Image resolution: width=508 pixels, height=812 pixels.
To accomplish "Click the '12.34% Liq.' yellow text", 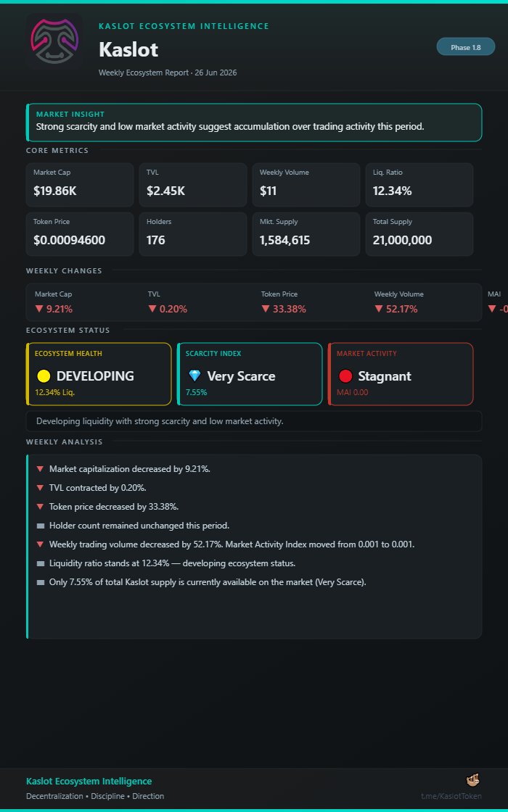I will coord(54,392).
